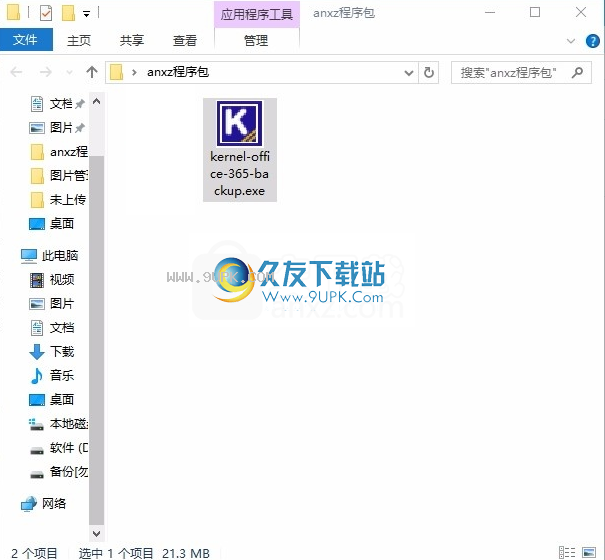Viewport: 605px width, 560px height.
Task: Expand the ribbon with the chevron
Action: pyautogui.click(x=571, y=41)
